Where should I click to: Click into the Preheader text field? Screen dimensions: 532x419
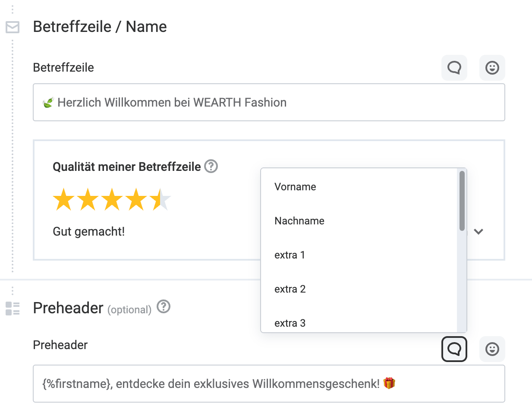coord(268,384)
